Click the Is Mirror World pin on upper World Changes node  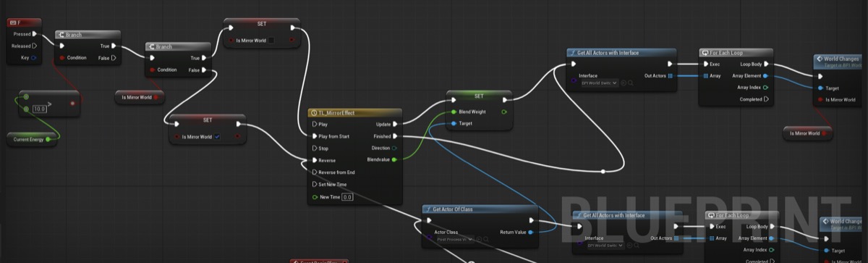820,99
